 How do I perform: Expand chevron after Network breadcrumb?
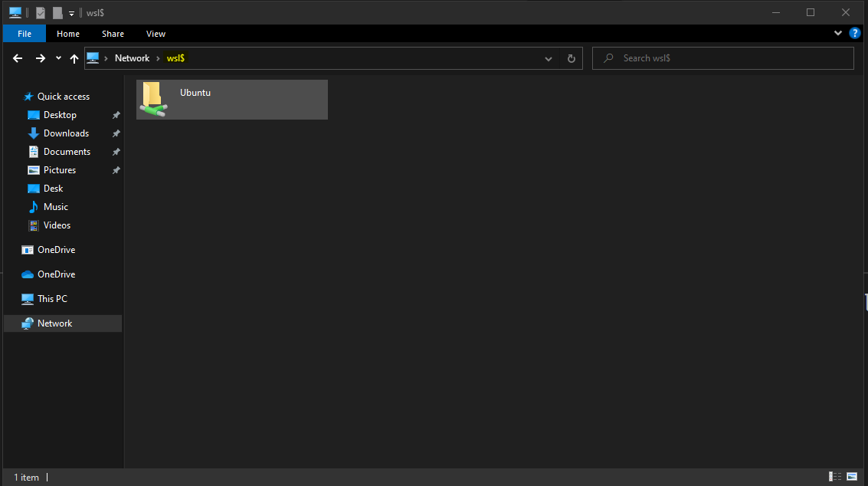coord(159,58)
